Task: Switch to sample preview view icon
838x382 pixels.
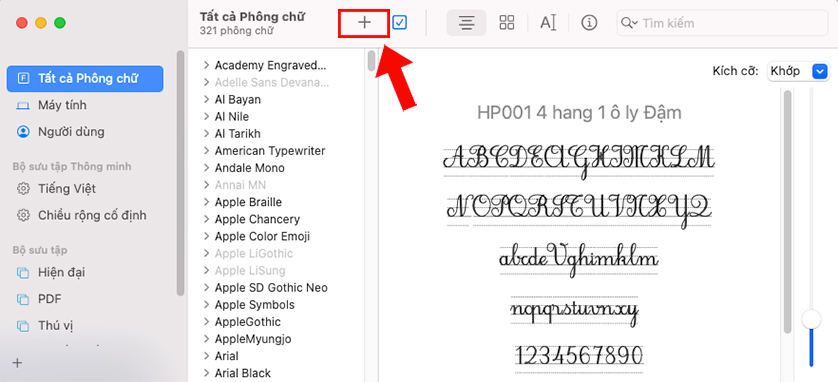Action: (467, 23)
